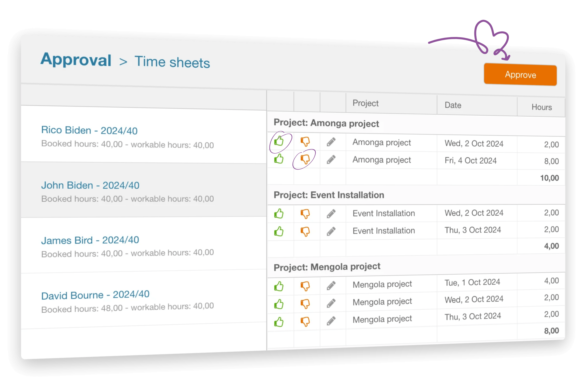Open Rico Biden's 2024/40 time sheet
The width and height of the screenshot is (588, 392).
[x=89, y=130]
